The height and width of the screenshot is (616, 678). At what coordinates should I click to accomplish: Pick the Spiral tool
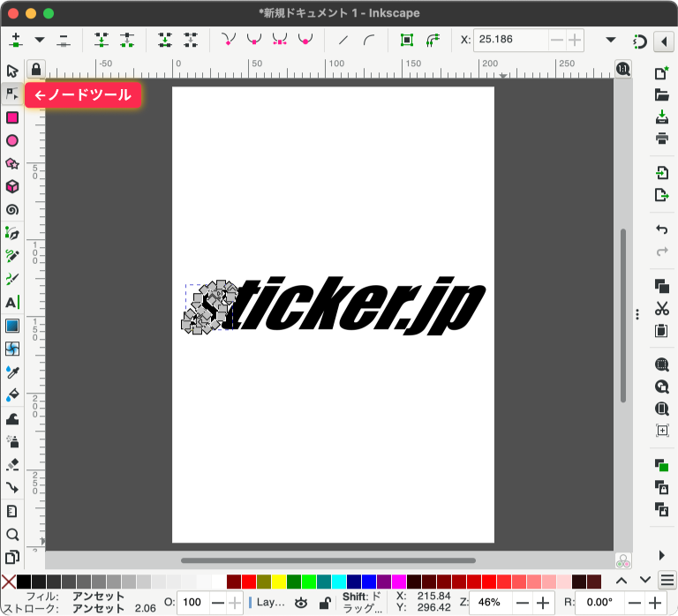point(12,210)
